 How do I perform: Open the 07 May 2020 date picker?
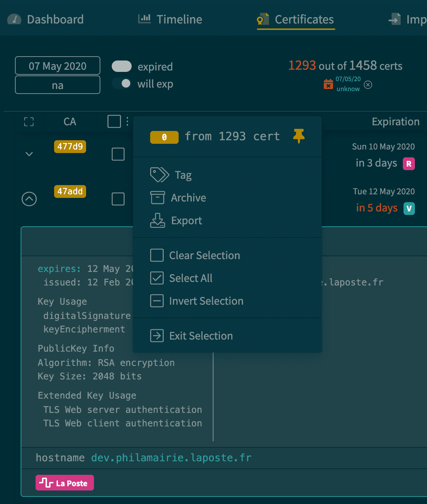[58, 66]
